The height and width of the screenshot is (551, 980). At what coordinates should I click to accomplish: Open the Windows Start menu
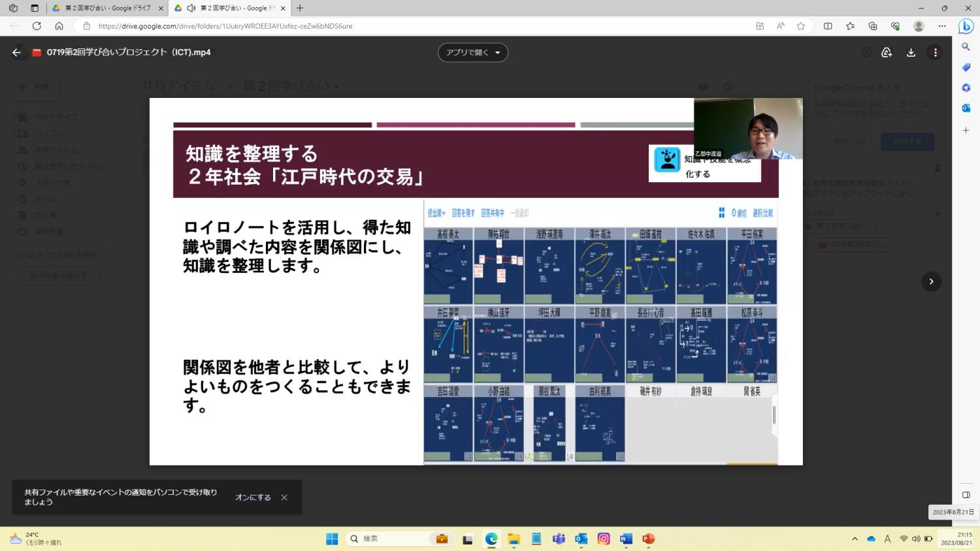pos(332,539)
